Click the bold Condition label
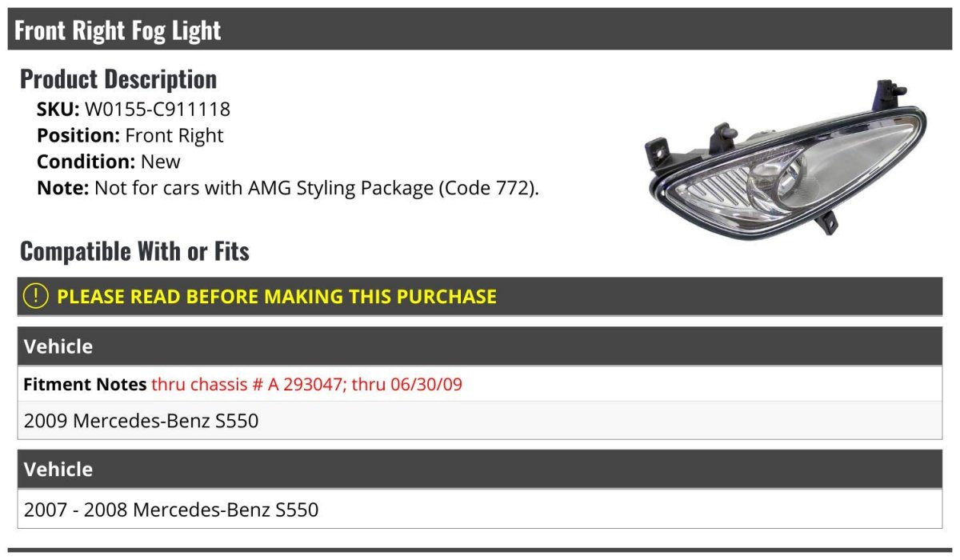The width and height of the screenshot is (960, 560). [86, 162]
